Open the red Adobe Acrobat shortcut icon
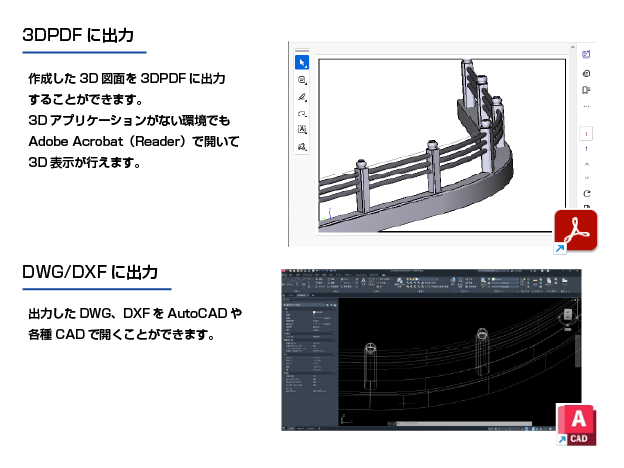 coord(575,231)
